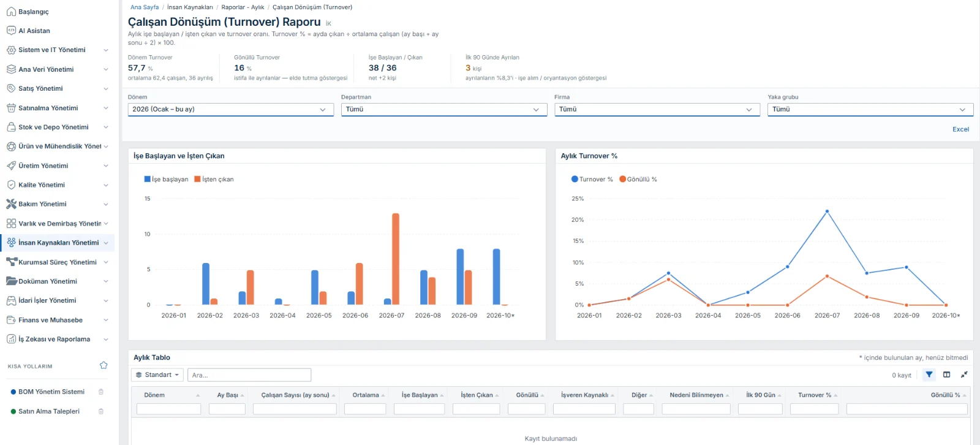Viewport: 980px width, 445px height.
Task: Click the table search box Ara...
Action: click(249, 375)
